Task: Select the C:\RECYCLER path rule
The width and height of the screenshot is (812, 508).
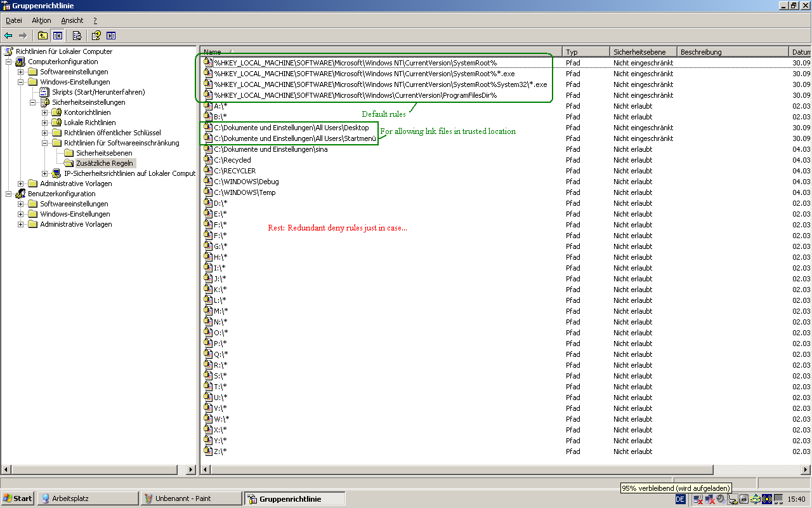Action: tap(235, 170)
